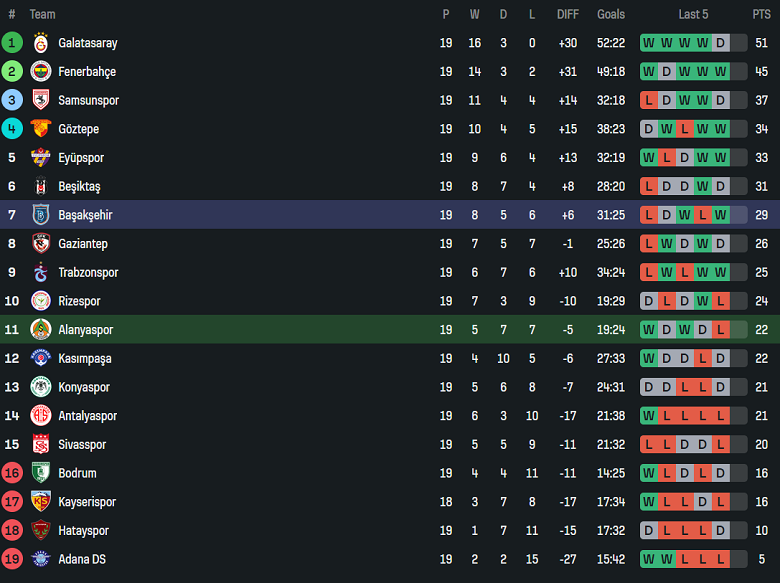Click the Beşiktaş team logo

click(x=41, y=186)
